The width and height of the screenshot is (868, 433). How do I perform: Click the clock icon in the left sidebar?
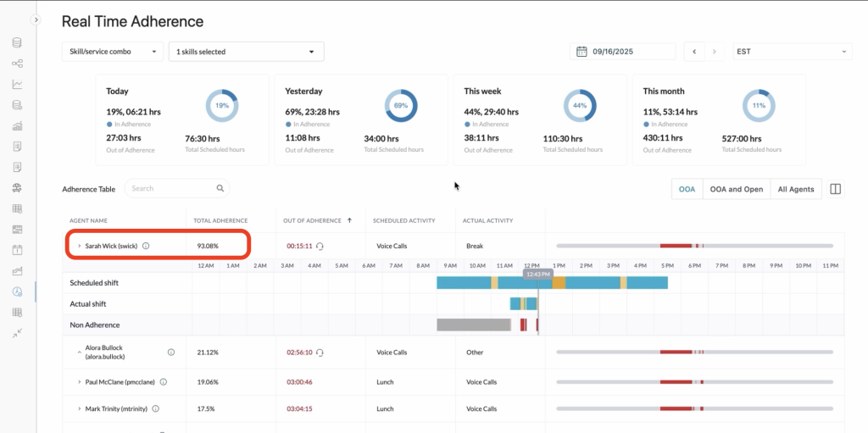[17, 291]
